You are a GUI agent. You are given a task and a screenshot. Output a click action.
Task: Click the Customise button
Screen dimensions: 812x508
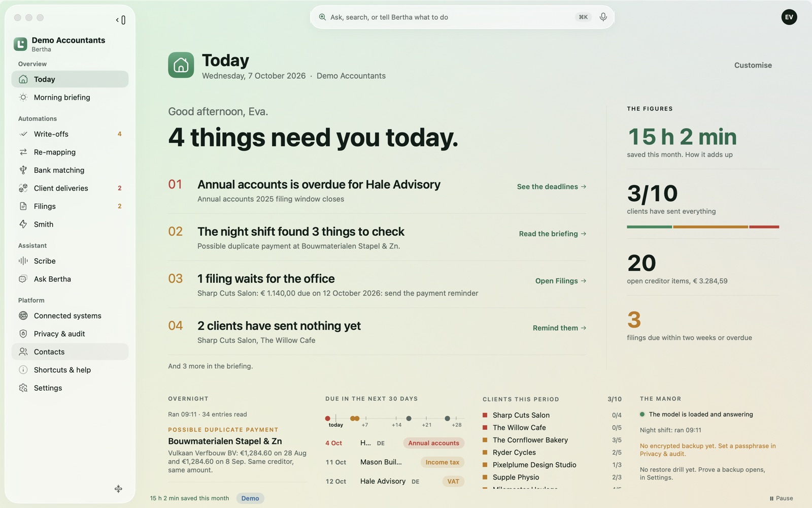tap(753, 65)
